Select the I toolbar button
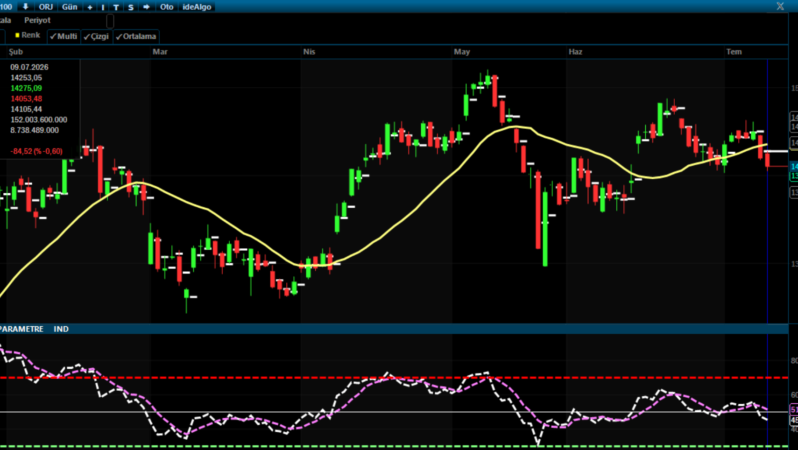798x450 pixels. tap(103, 7)
